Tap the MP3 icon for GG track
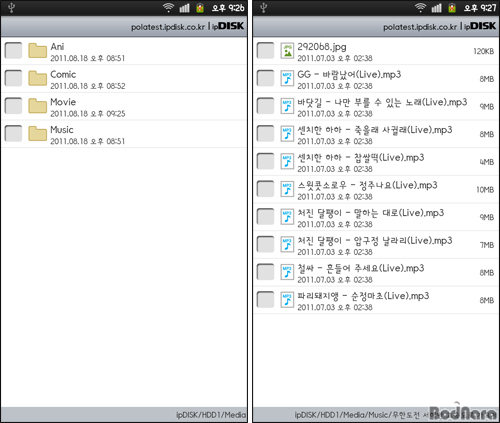The width and height of the screenshot is (500, 423). pos(287,79)
